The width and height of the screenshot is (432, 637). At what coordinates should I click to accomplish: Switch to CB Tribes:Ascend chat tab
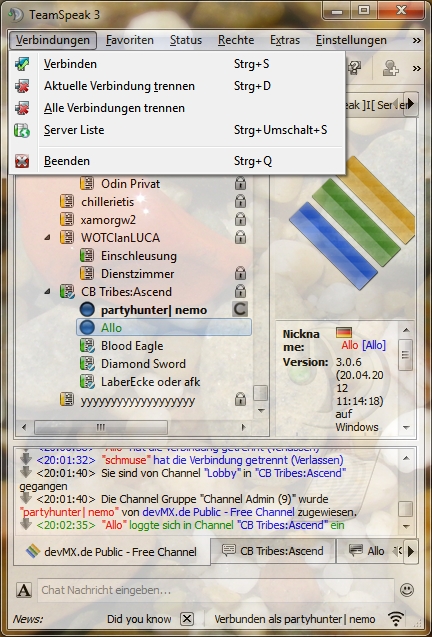273,551
